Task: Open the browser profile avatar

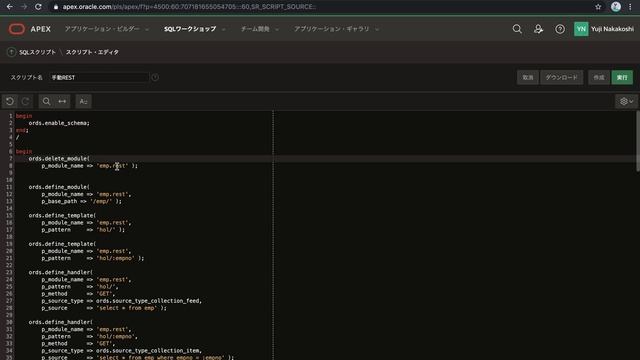Action: pyautogui.click(x=616, y=7)
